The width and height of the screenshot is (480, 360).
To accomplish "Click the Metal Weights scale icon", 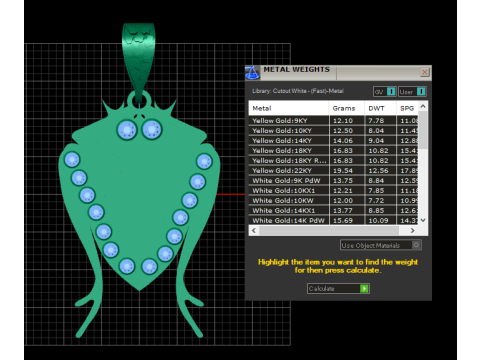I will coord(252,72).
